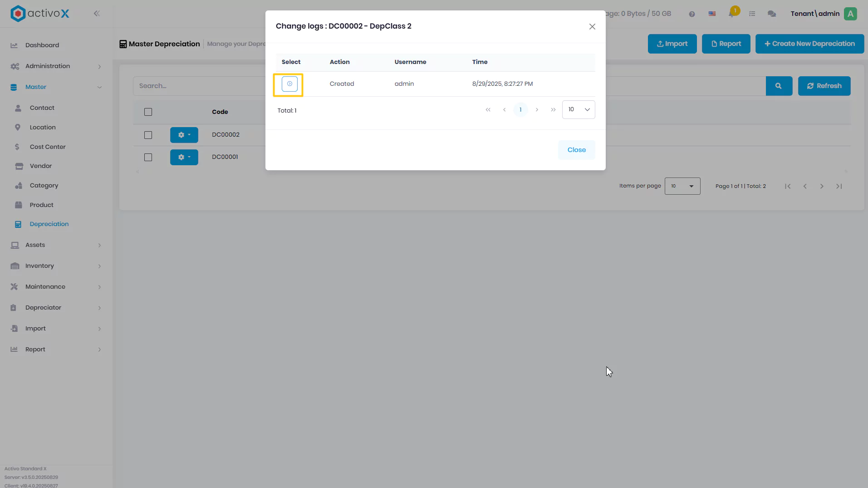Click the Import button in header
The image size is (868, 488).
click(x=672, y=44)
